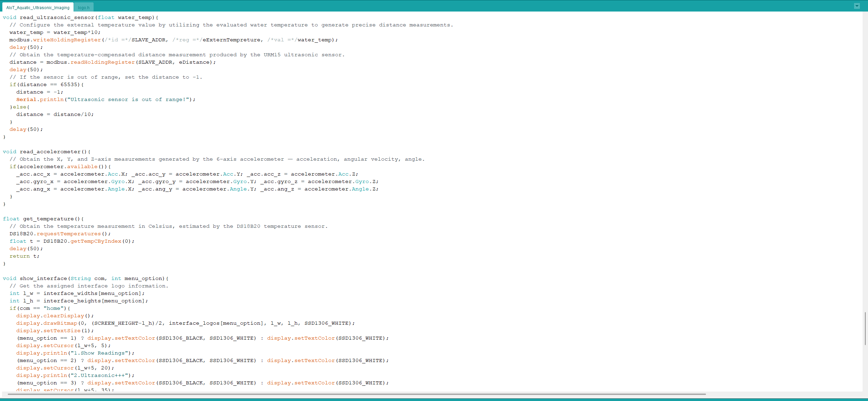Viewport: 868px width, 401px height.
Task: Select the AIoT_Aquatic_Ultrasonic_Imaging tab
Action: click(x=38, y=7)
